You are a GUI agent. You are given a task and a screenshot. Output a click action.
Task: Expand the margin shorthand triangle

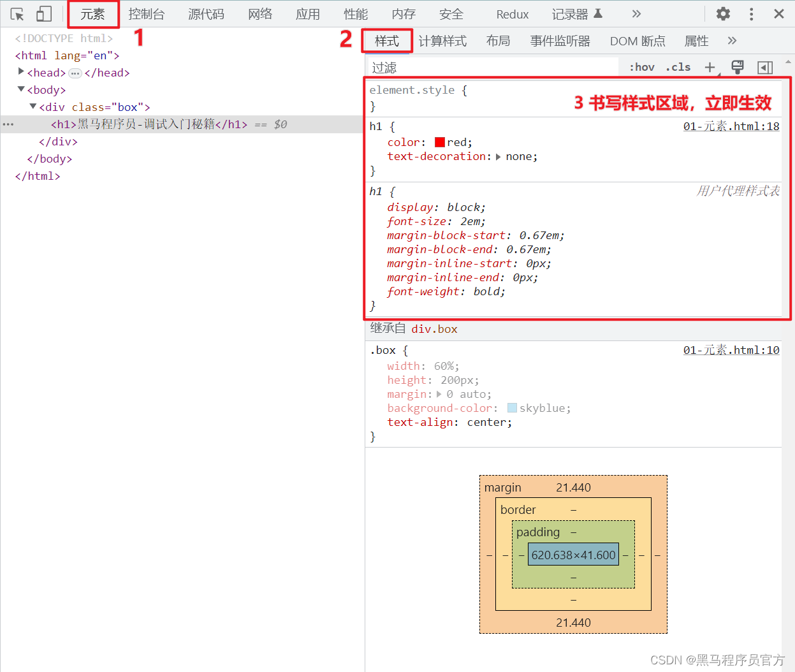(439, 395)
